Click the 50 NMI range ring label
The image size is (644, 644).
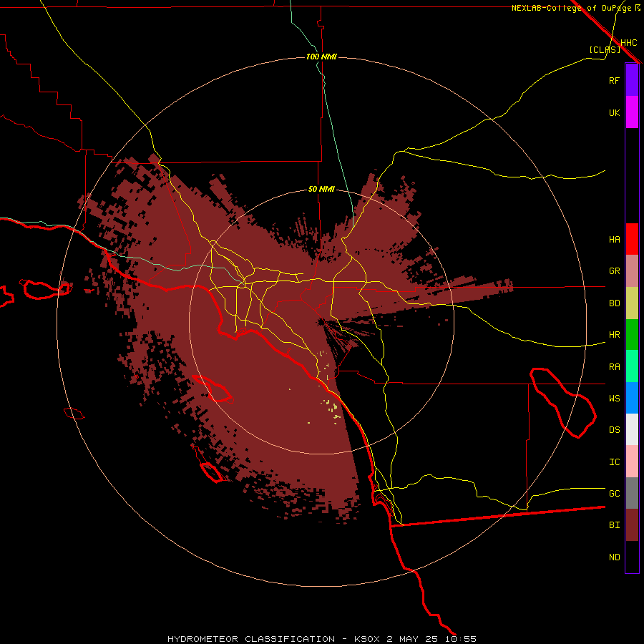click(x=321, y=189)
